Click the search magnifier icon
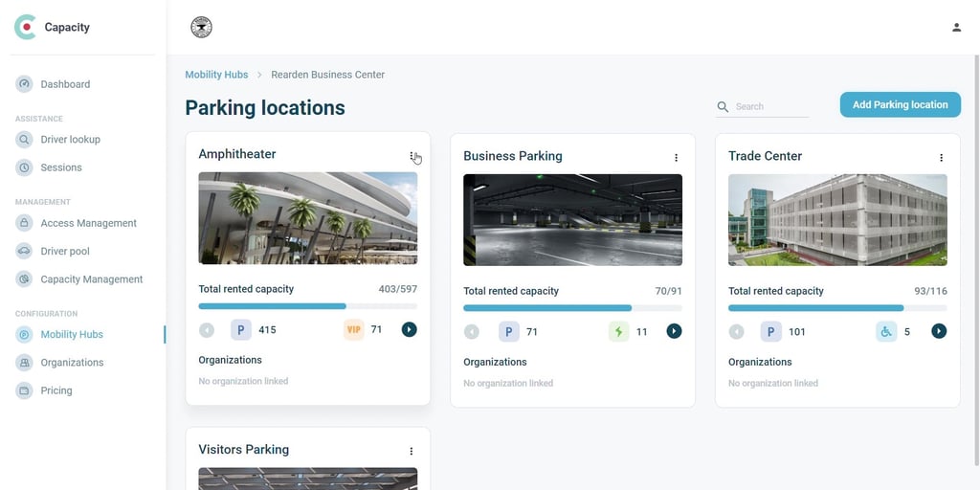This screenshot has width=980, height=490. pyautogui.click(x=724, y=107)
